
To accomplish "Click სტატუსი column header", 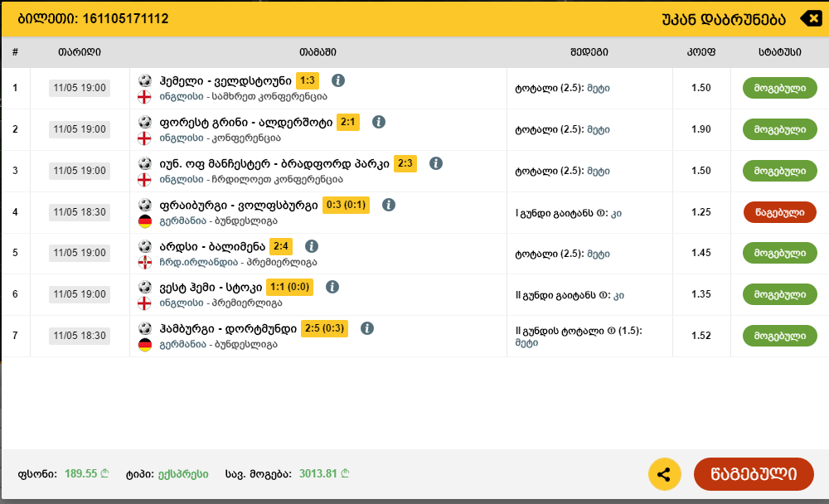I will click(780, 52).
